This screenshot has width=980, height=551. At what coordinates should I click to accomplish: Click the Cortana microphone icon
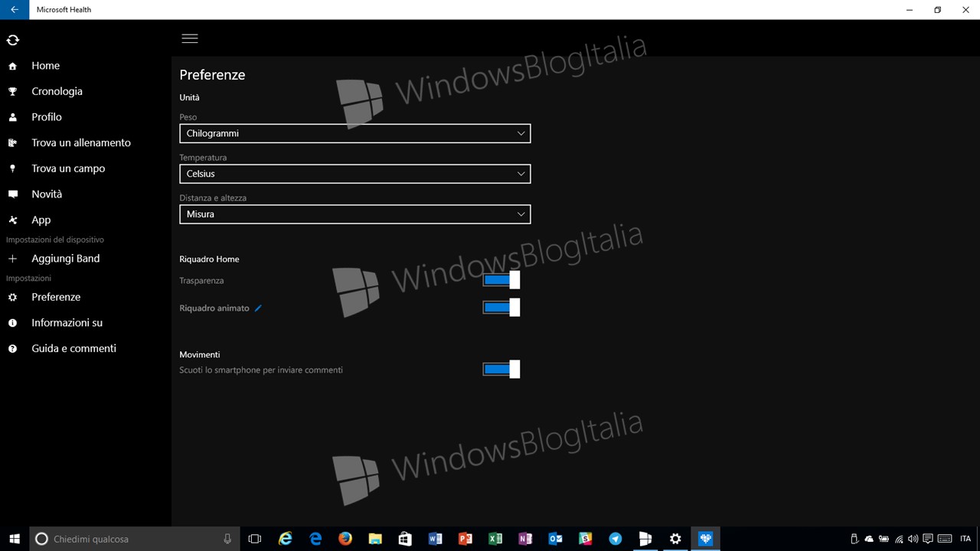[x=227, y=539]
